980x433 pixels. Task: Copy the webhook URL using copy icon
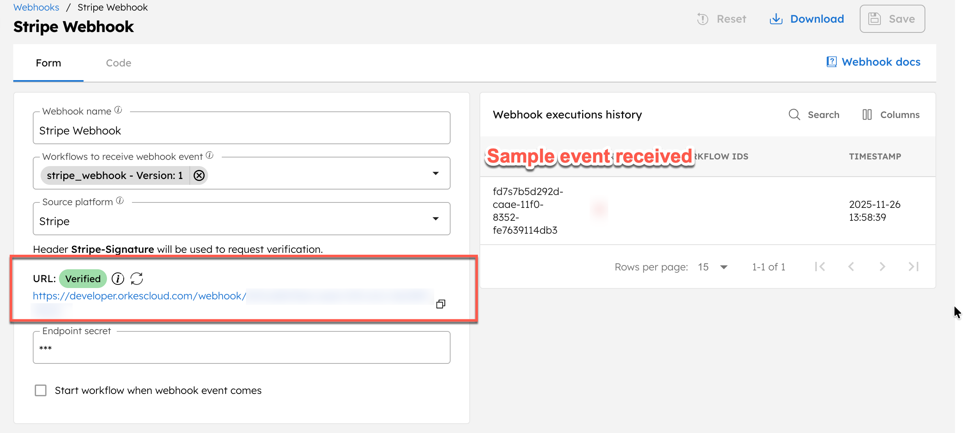point(441,304)
